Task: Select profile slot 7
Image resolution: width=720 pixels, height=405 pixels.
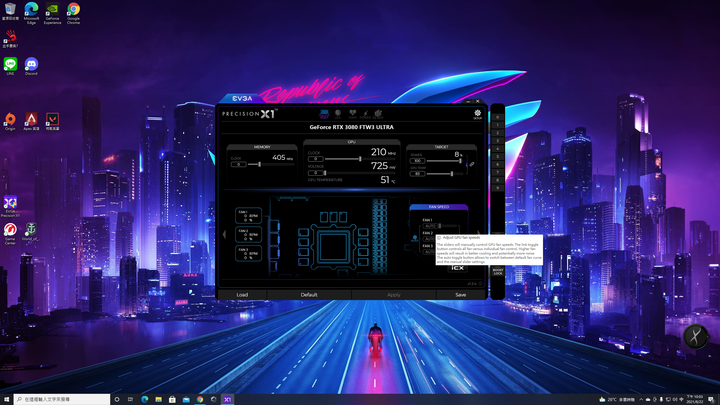Action: 497,172
